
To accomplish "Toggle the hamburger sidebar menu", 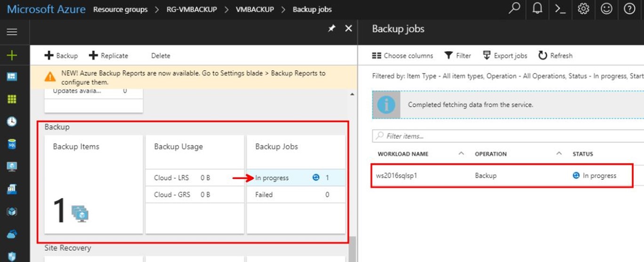I will [x=12, y=32].
